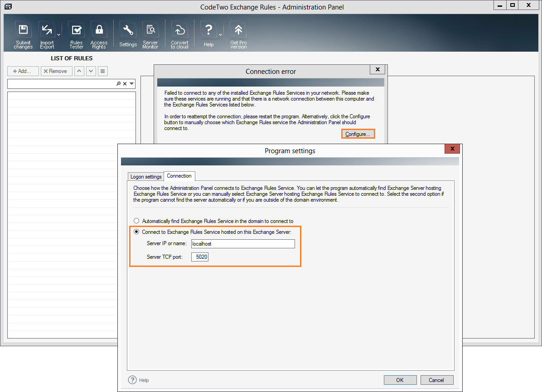542x392 pixels.
Task: Click the search magnifier in rules filter
Action: tap(119, 84)
